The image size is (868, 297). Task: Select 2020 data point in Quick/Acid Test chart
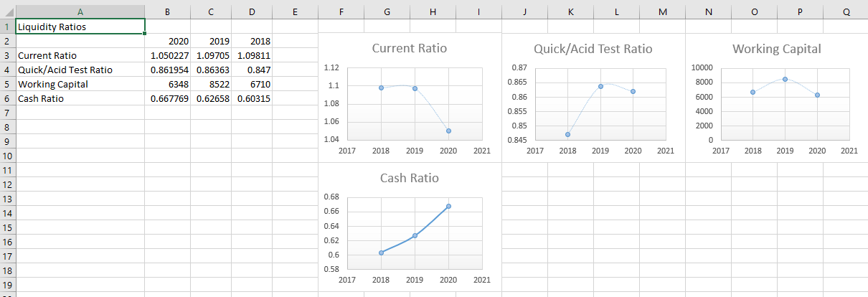tap(633, 91)
